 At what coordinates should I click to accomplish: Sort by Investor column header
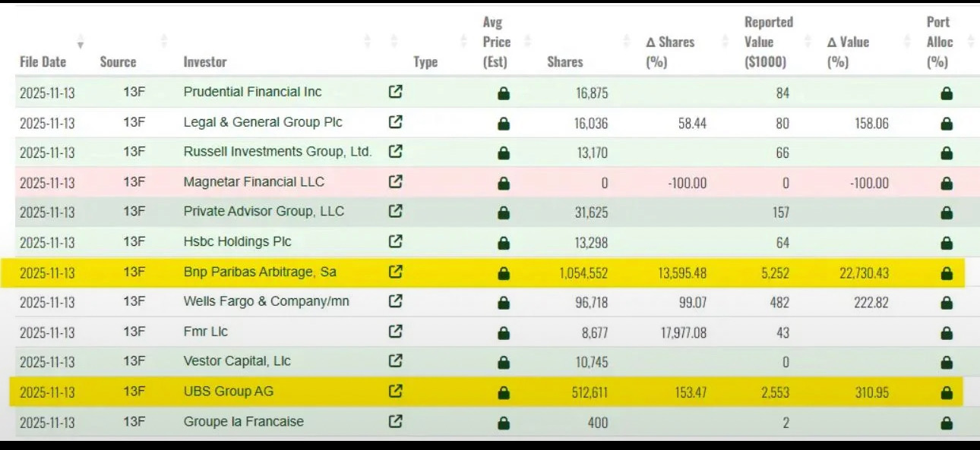205,61
